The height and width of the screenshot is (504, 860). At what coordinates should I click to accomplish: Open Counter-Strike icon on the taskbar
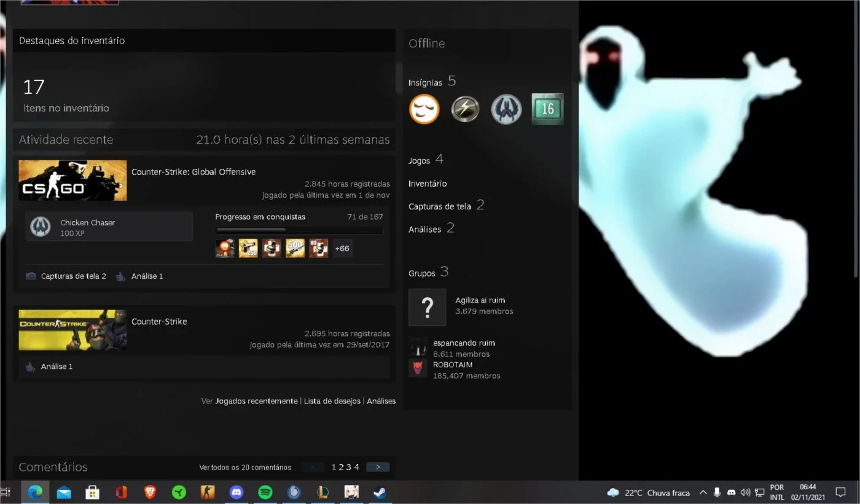pyautogui.click(x=208, y=492)
